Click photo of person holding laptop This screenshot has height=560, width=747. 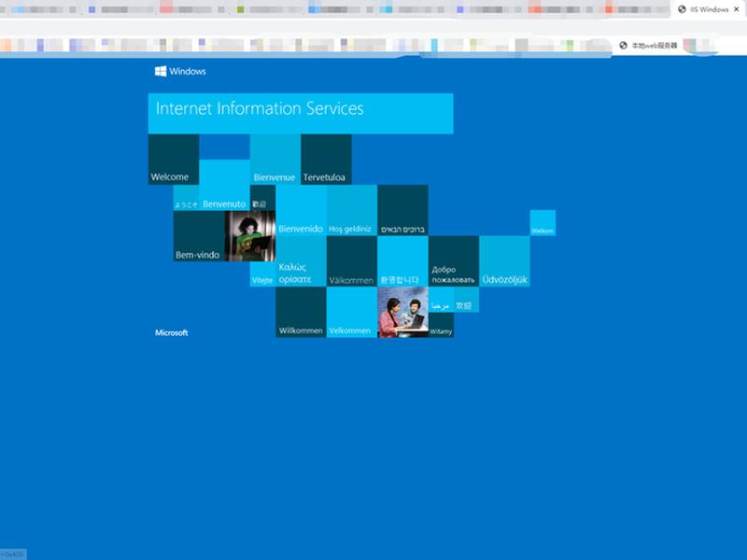click(250, 236)
